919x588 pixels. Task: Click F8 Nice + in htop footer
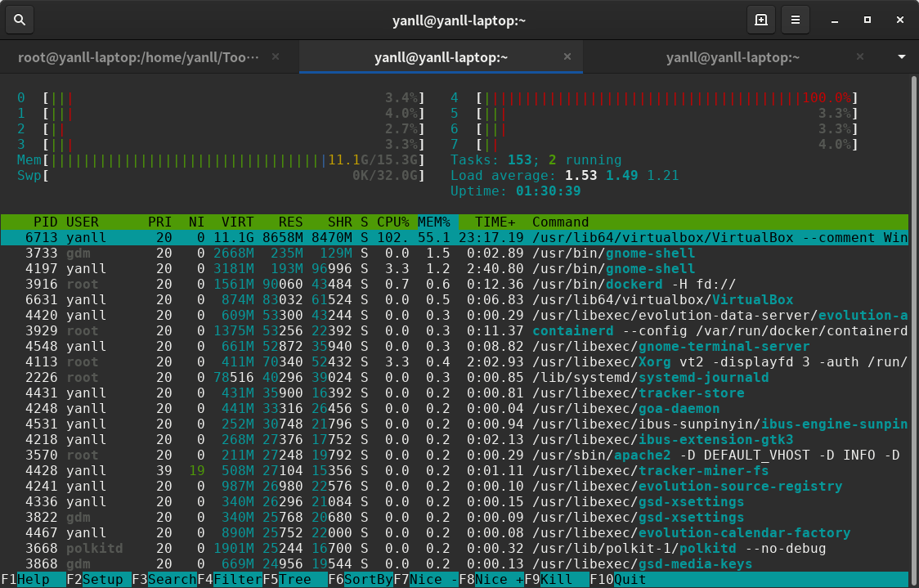[491, 580]
